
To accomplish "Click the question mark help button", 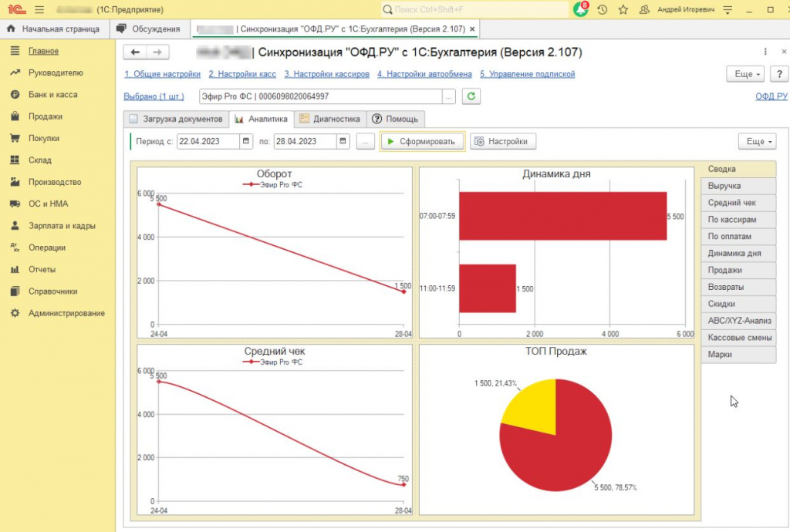I will (x=779, y=74).
